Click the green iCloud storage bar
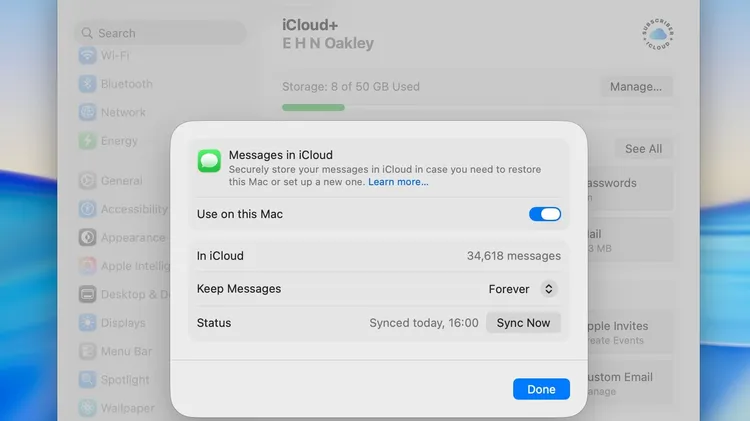 (x=313, y=107)
